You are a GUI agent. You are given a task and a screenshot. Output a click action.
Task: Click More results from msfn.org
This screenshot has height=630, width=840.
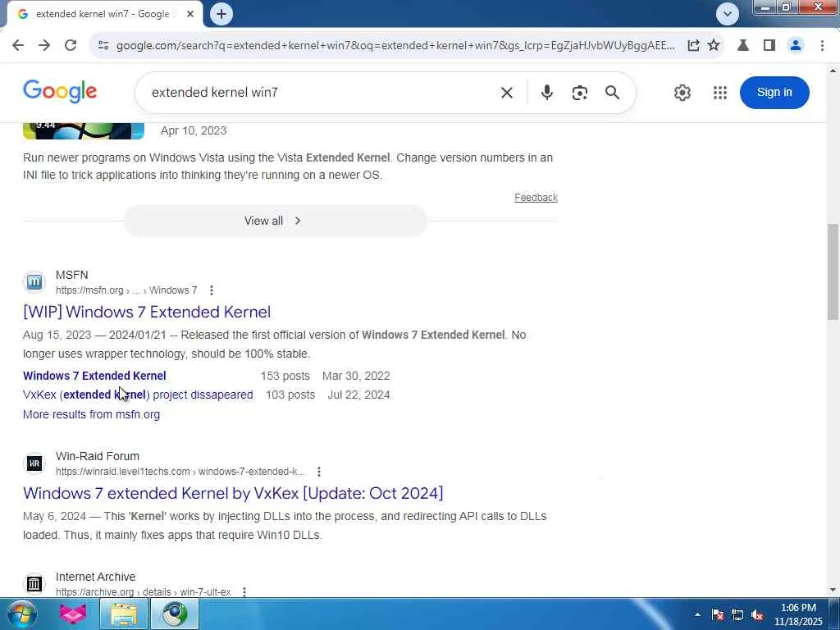tap(91, 414)
